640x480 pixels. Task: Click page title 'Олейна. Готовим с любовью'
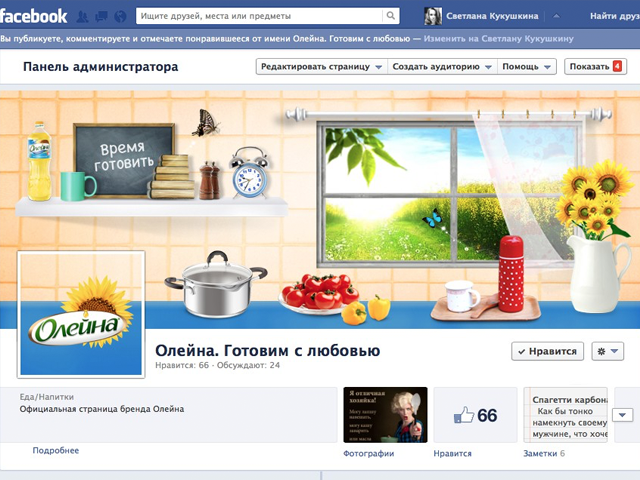click(268, 351)
